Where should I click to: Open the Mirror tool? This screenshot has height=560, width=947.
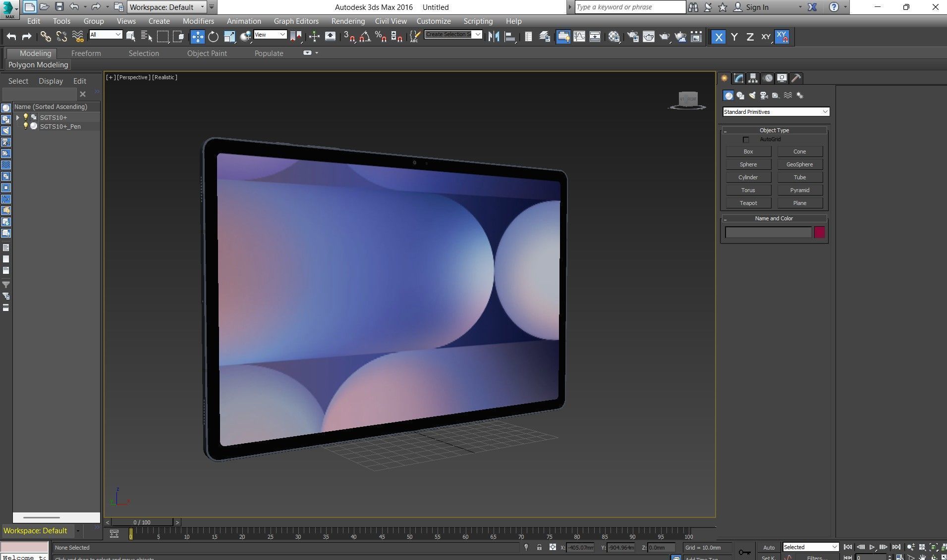tap(494, 36)
